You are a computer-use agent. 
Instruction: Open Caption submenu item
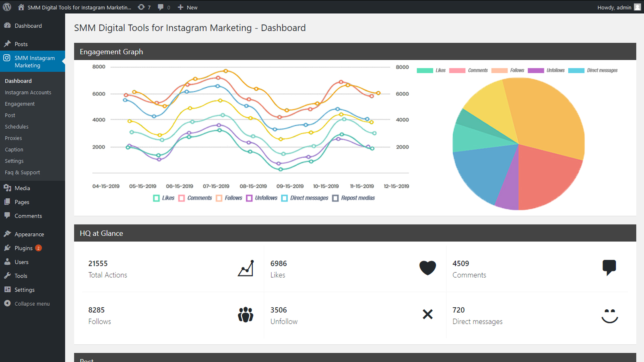[x=14, y=150]
